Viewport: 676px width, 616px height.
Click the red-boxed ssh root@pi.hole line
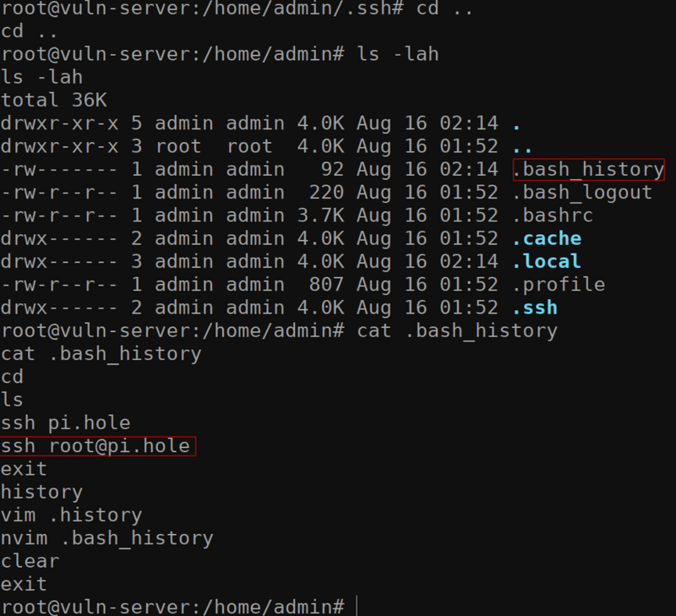tap(96, 445)
